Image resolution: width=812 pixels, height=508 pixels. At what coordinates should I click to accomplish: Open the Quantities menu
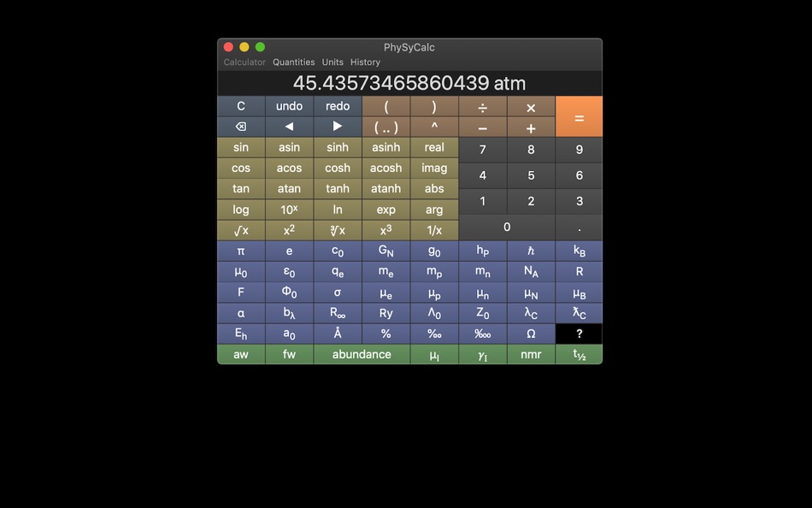coord(294,62)
